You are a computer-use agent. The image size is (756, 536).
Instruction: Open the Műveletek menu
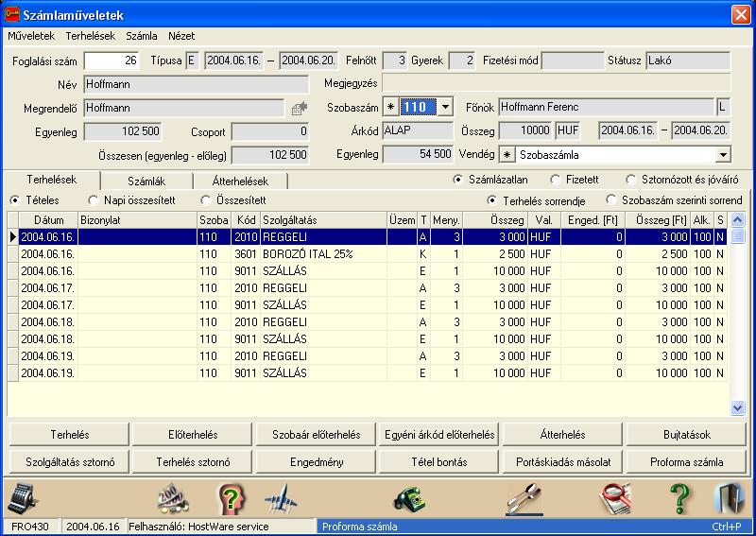pyautogui.click(x=31, y=36)
